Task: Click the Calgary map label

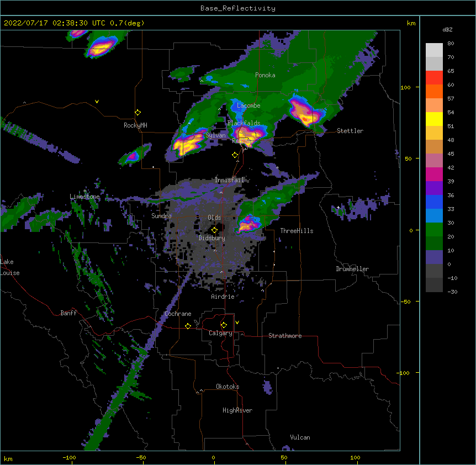Action: coord(220,333)
